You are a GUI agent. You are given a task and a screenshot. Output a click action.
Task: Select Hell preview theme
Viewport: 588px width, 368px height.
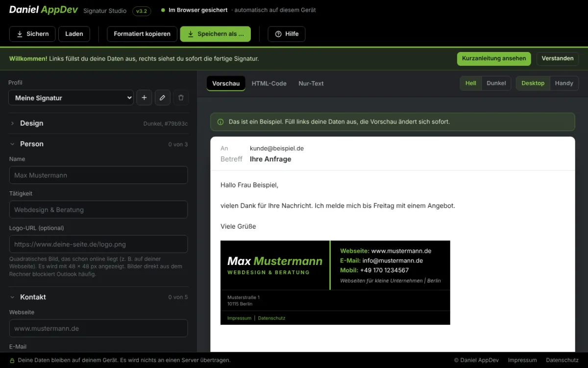471,83
